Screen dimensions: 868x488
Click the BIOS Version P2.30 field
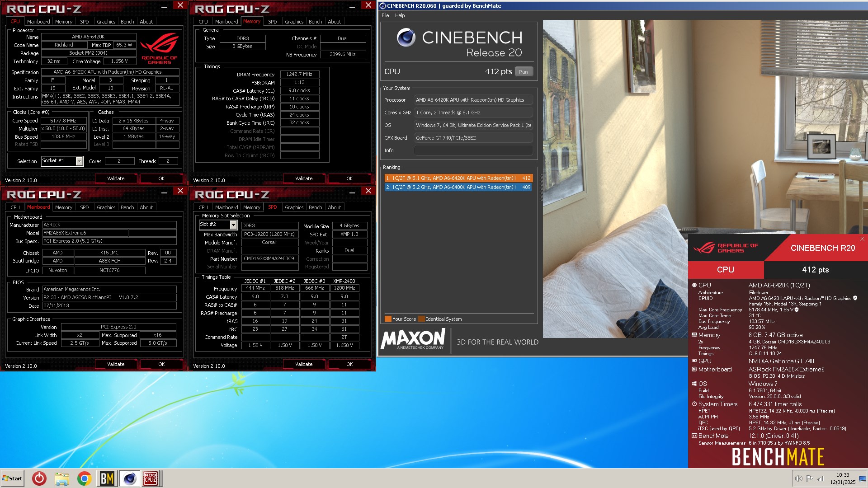click(109, 298)
